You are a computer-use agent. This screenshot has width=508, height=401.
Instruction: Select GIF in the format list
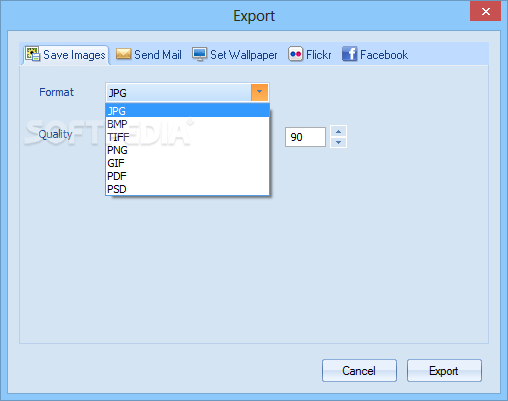187,163
